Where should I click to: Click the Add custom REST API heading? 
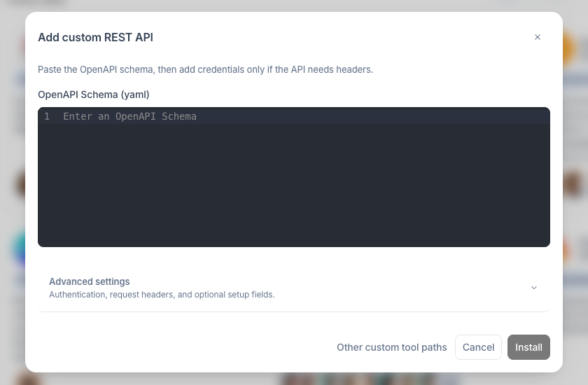(95, 38)
